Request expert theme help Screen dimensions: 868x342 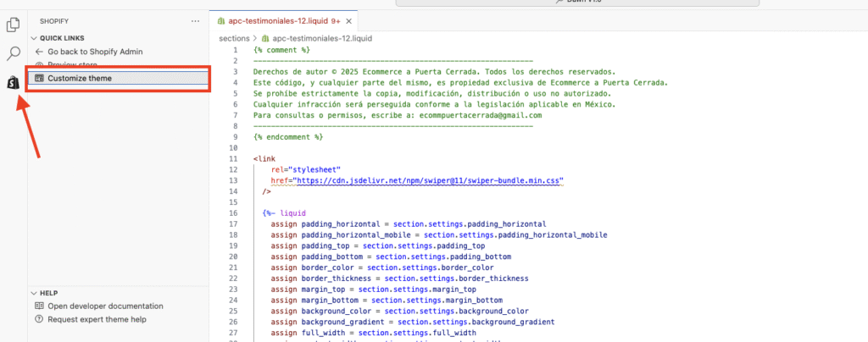point(97,319)
